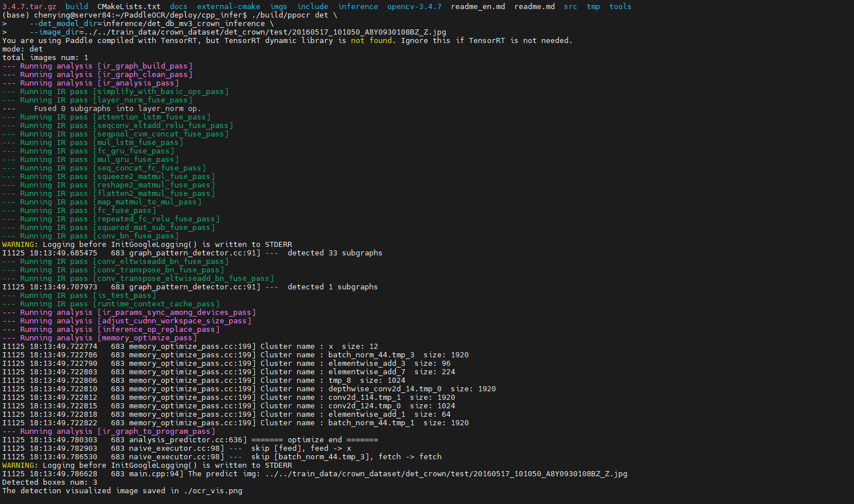Click the '[mul_lstm_fuse_pass]' line
The width and height of the screenshot is (854, 504).
[x=93, y=142]
